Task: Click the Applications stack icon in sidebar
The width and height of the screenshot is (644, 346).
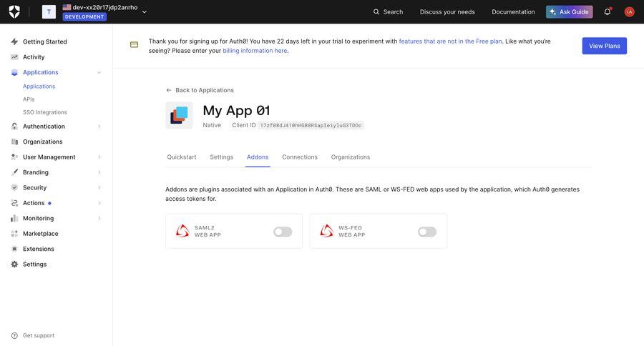Action: coord(14,72)
